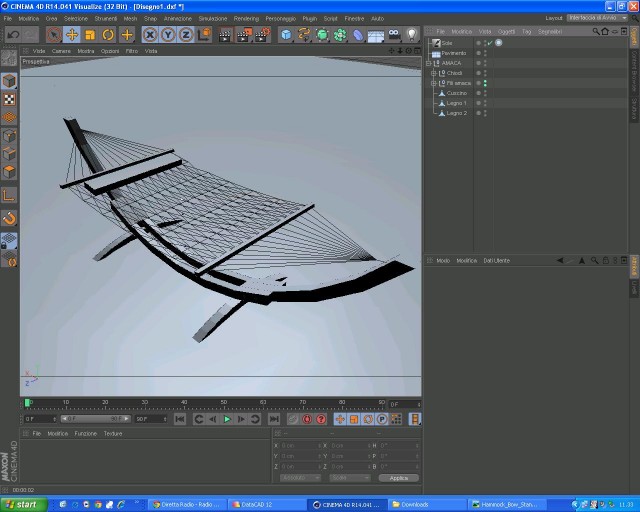Toggle the X axis lock
The image size is (640, 512).
click(x=150, y=35)
